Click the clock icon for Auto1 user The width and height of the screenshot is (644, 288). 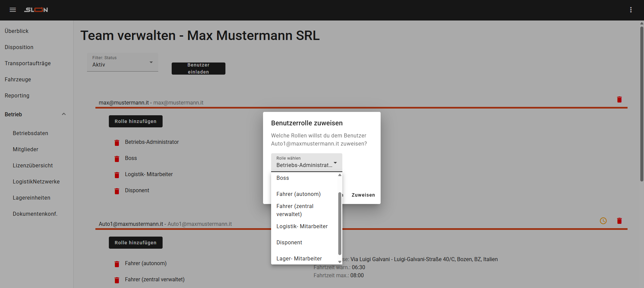pyautogui.click(x=603, y=221)
